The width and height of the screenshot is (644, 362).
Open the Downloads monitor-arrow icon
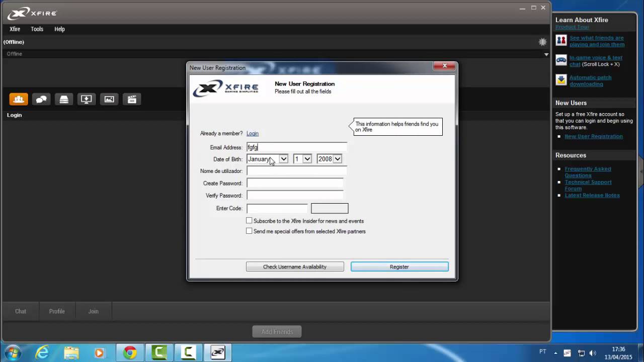click(87, 99)
